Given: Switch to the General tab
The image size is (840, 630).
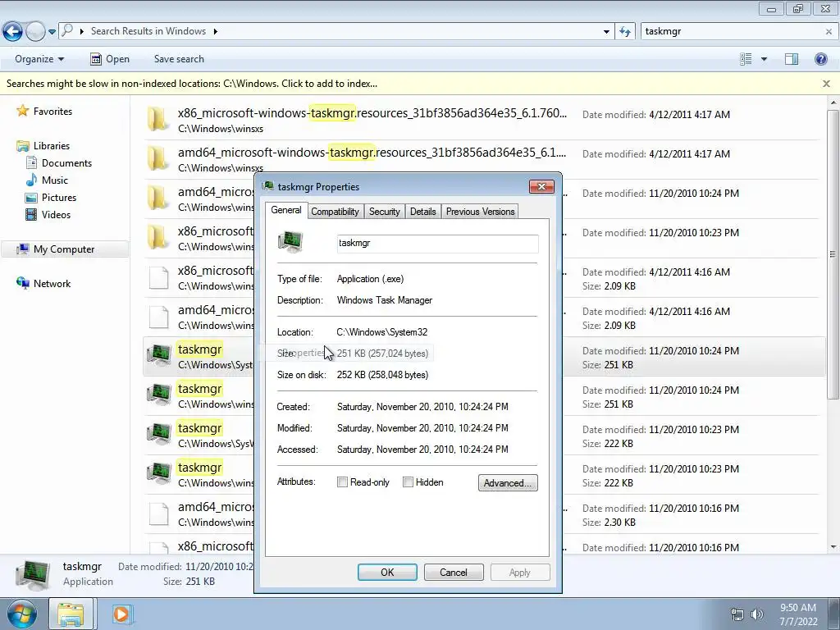Looking at the screenshot, I should pyautogui.click(x=286, y=210).
